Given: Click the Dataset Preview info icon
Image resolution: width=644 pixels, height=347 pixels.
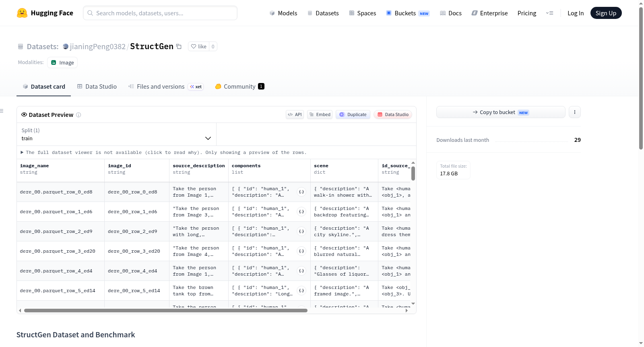Looking at the screenshot, I should tap(78, 115).
